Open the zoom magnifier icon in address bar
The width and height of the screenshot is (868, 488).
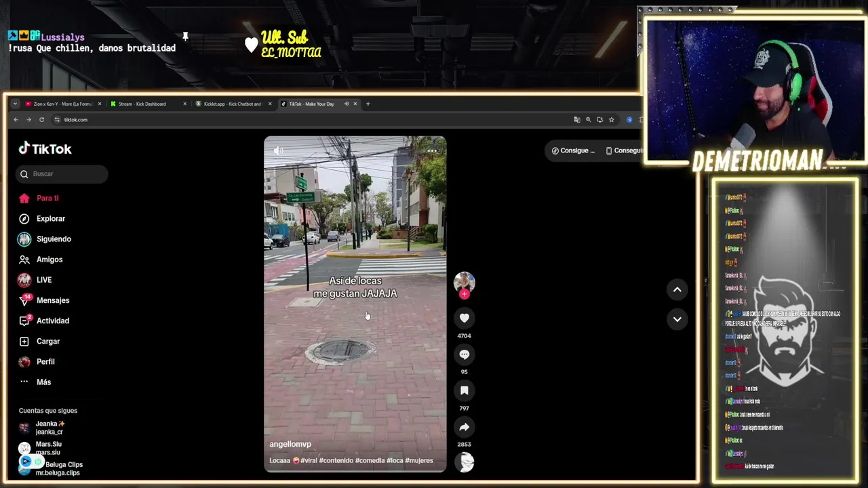[x=589, y=120]
